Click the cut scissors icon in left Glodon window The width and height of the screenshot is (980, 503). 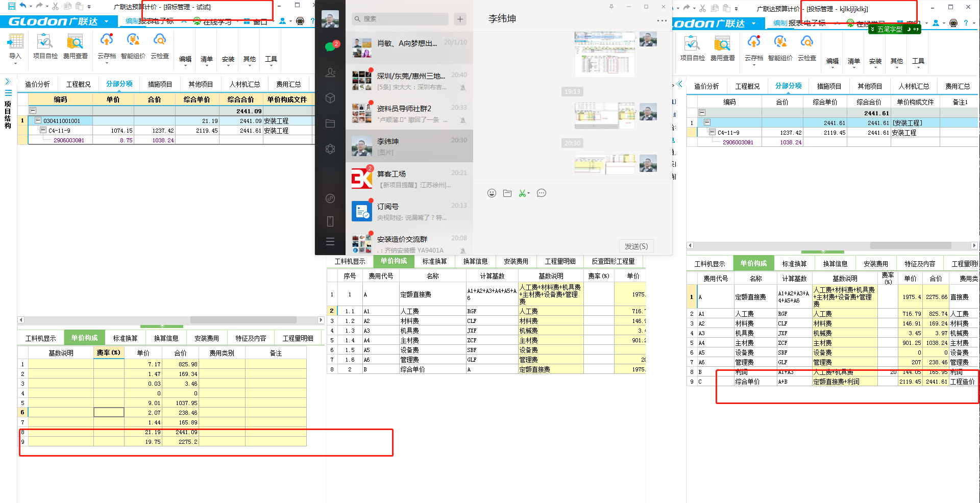[55, 6]
